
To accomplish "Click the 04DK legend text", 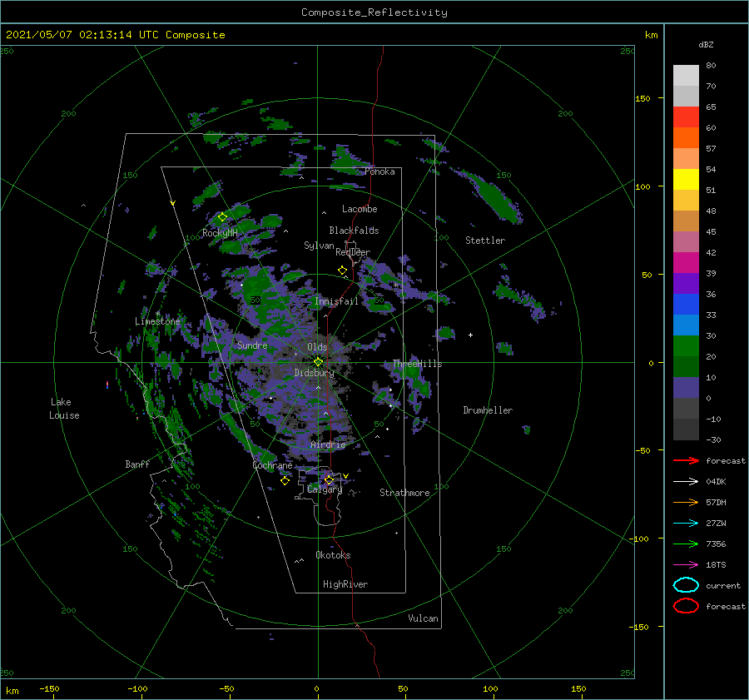I will (716, 482).
